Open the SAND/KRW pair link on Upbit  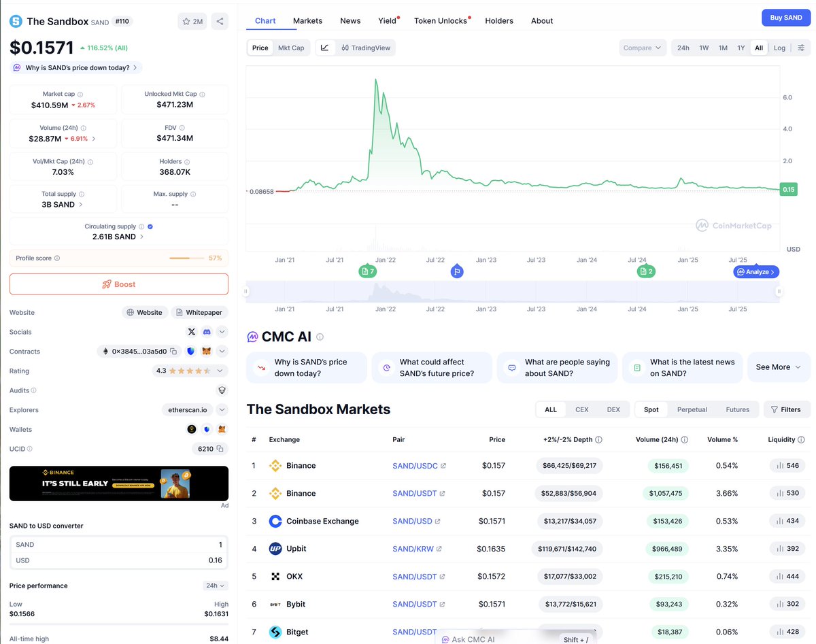[413, 549]
